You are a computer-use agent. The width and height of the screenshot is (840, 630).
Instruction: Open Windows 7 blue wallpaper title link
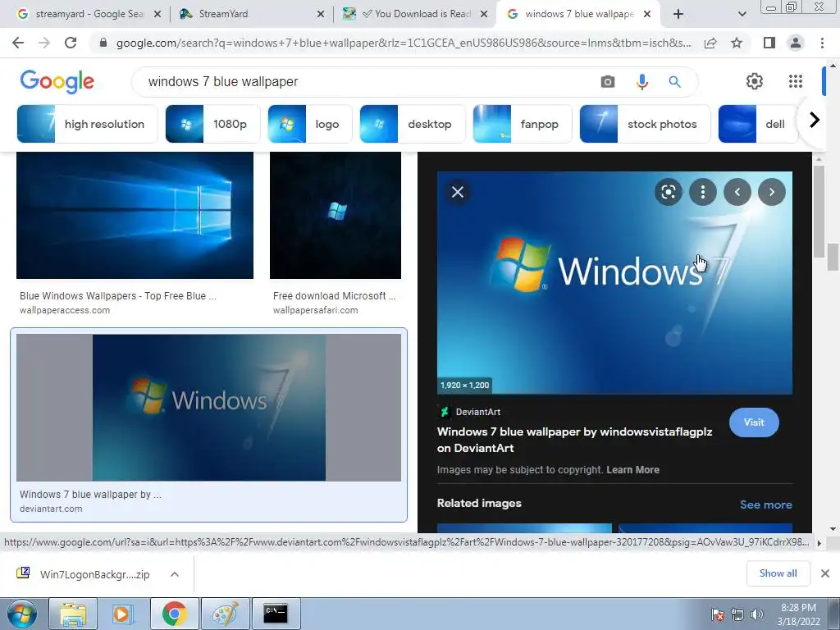[x=574, y=440]
